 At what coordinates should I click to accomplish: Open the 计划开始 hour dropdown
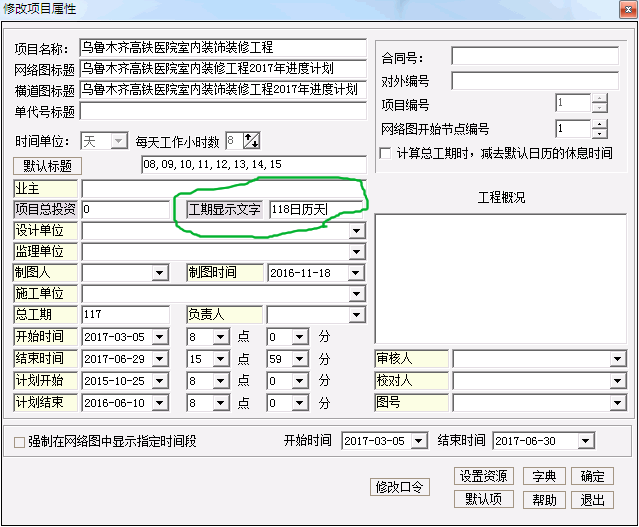[220, 381]
